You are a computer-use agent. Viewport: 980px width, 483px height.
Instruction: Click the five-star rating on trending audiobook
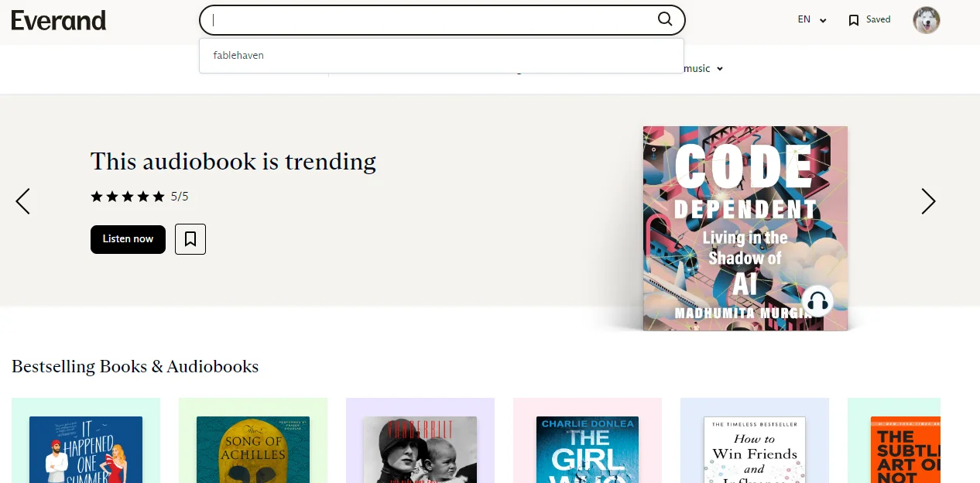coord(128,197)
